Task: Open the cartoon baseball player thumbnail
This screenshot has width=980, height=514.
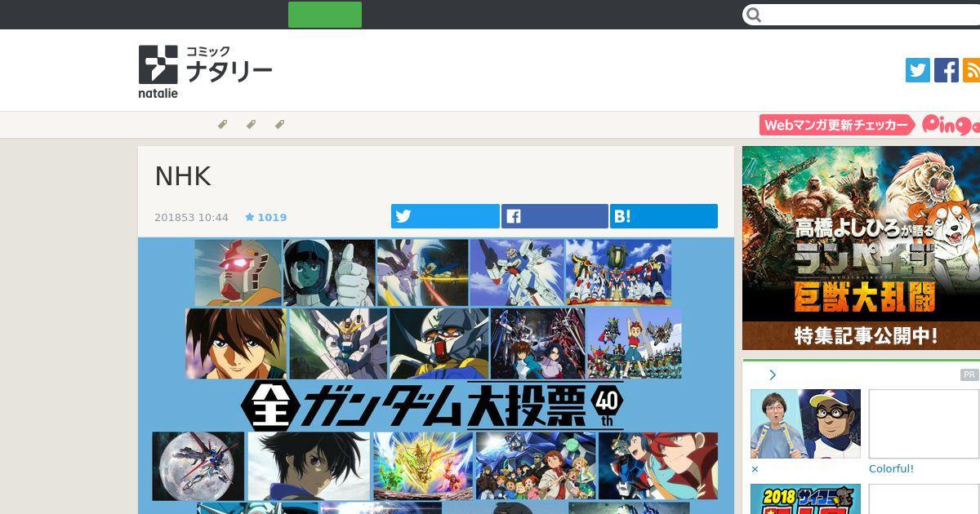Action: pos(805,423)
